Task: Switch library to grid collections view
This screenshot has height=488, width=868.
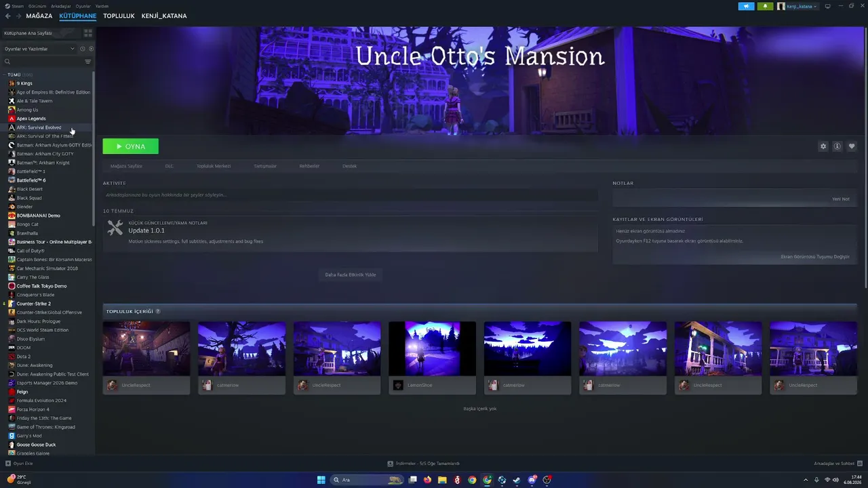Action: 88,33
